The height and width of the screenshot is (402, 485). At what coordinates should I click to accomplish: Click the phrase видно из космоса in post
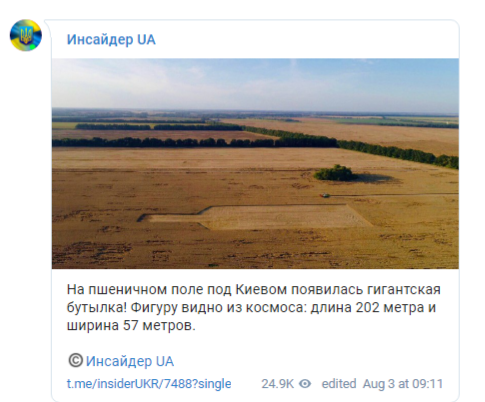tap(244, 307)
